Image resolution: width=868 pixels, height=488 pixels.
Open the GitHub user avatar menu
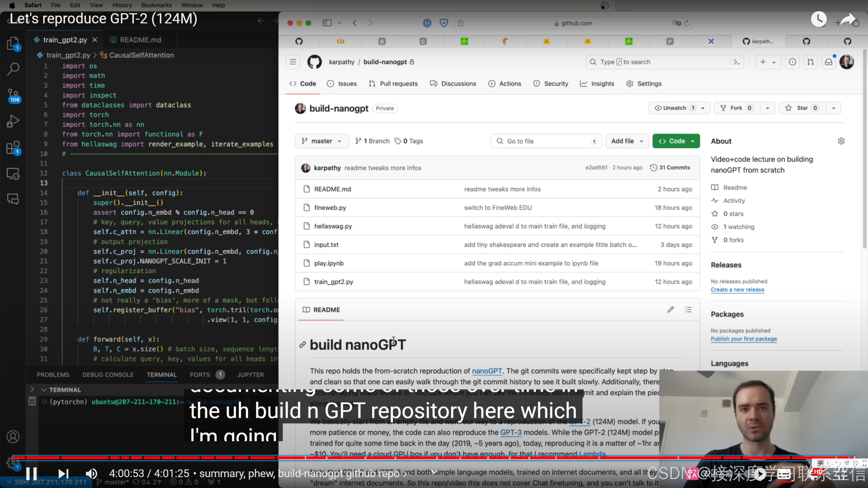pyautogui.click(x=847, y=62)
